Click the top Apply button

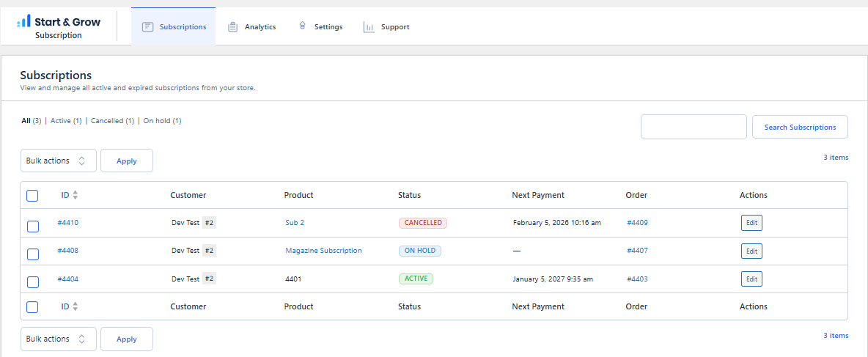pyautogui.click(x=127, y=161)
